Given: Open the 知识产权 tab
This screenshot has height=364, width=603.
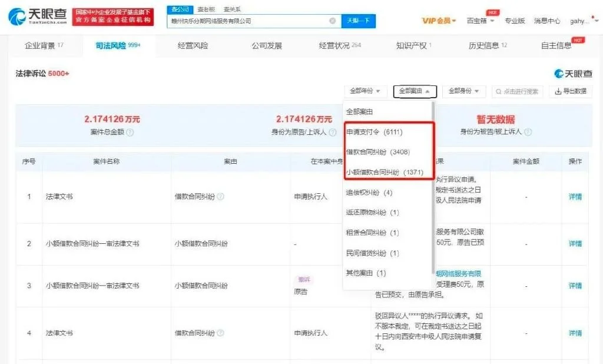Looking at the screenshot, I should (413, 46).
